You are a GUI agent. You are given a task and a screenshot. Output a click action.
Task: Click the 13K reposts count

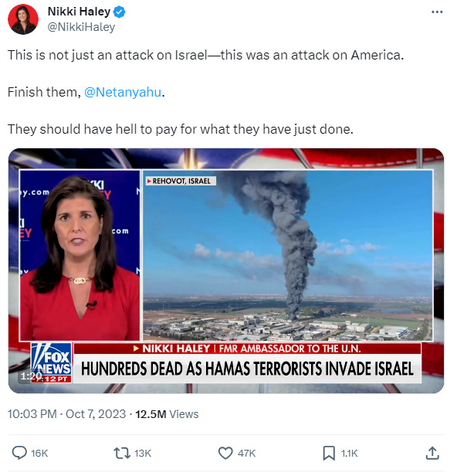(143, 454)
